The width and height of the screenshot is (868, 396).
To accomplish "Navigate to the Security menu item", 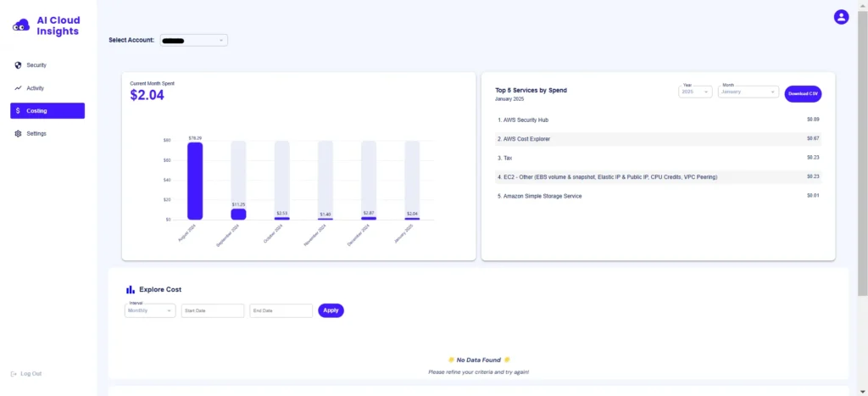I will coord(36,65).
